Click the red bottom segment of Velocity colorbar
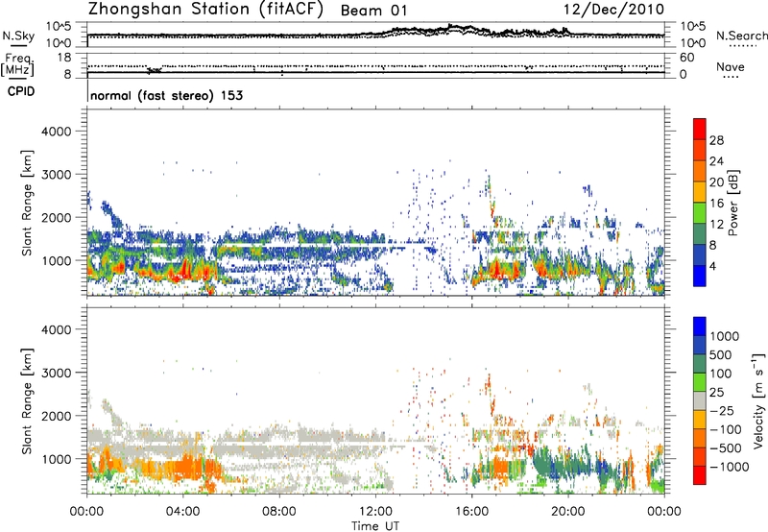Viewport: 768px width, 532px height. point(700,475)
